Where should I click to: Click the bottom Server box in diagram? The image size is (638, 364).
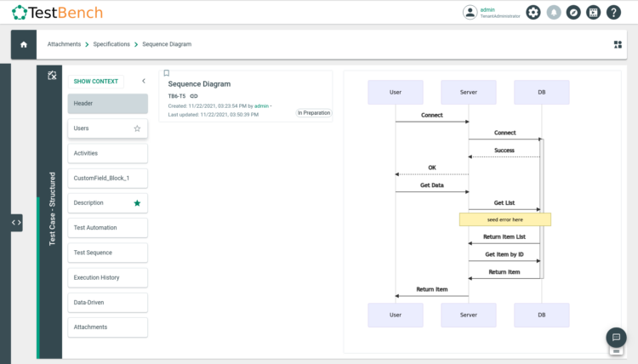(469, 316)
